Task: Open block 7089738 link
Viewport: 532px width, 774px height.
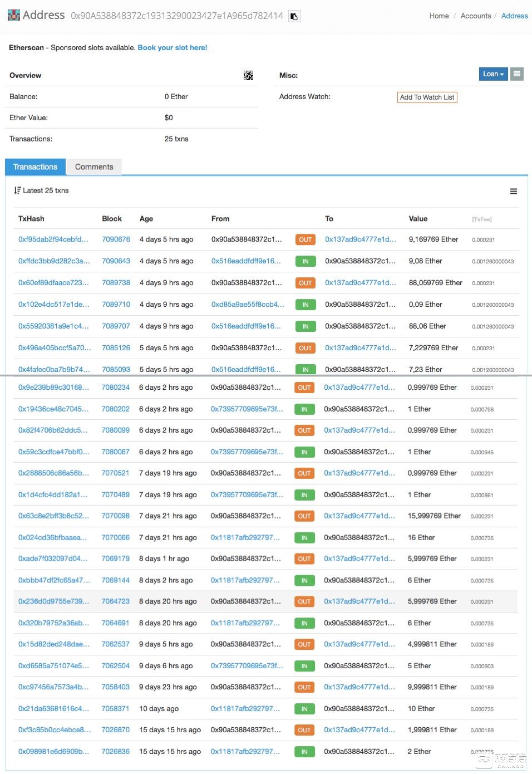Action: pos(116,283)
